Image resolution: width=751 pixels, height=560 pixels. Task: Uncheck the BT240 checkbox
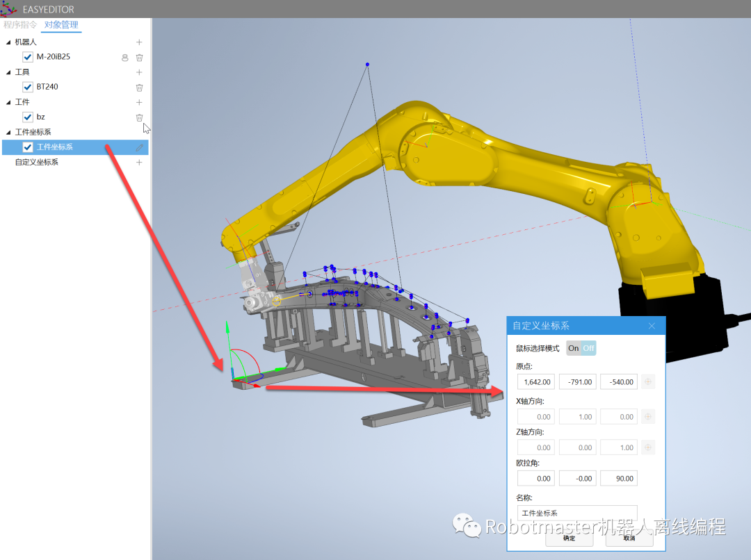[28, 87]
